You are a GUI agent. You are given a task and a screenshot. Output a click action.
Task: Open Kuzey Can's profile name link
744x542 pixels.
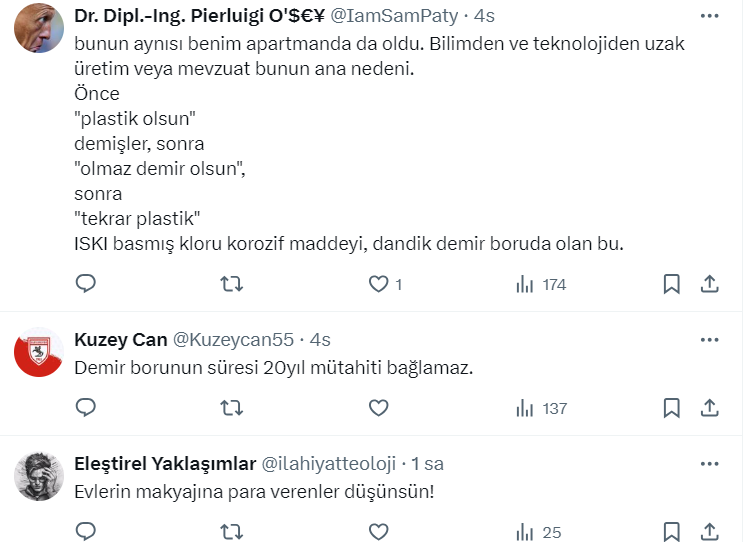tap(121, 340)
